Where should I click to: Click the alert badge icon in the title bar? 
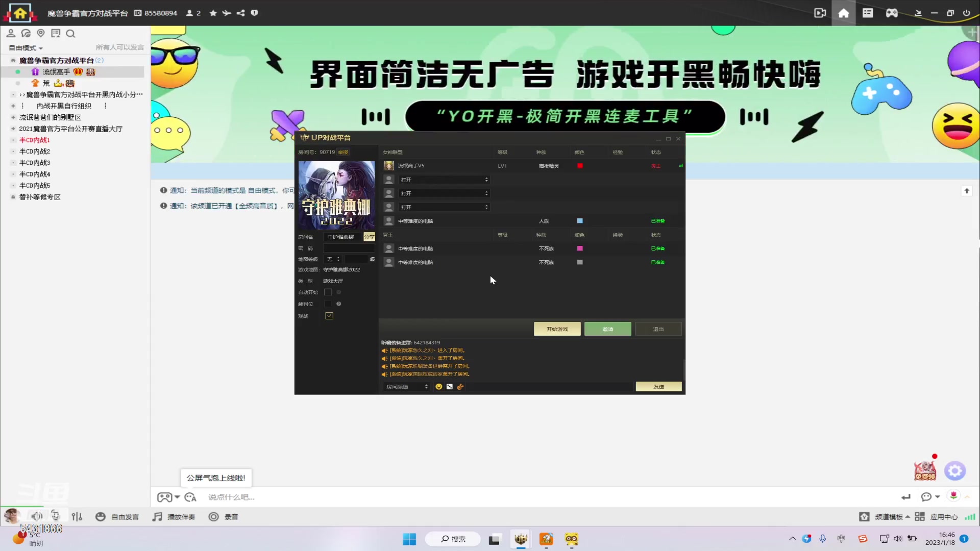pyautogui.click(x=254, y=13)
